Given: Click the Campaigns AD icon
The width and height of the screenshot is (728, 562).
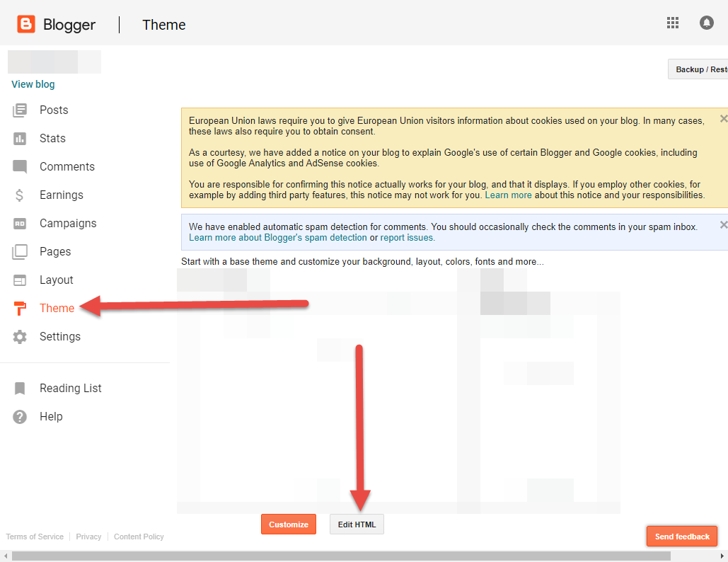Looking at the screenshot, I should click(20, 224).
